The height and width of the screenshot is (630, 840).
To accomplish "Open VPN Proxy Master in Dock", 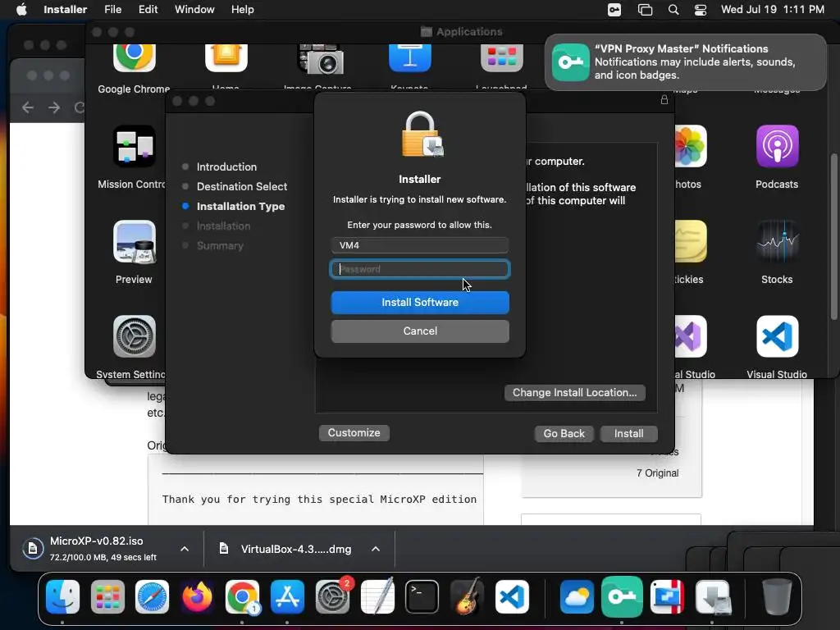I will coord(622,596).
